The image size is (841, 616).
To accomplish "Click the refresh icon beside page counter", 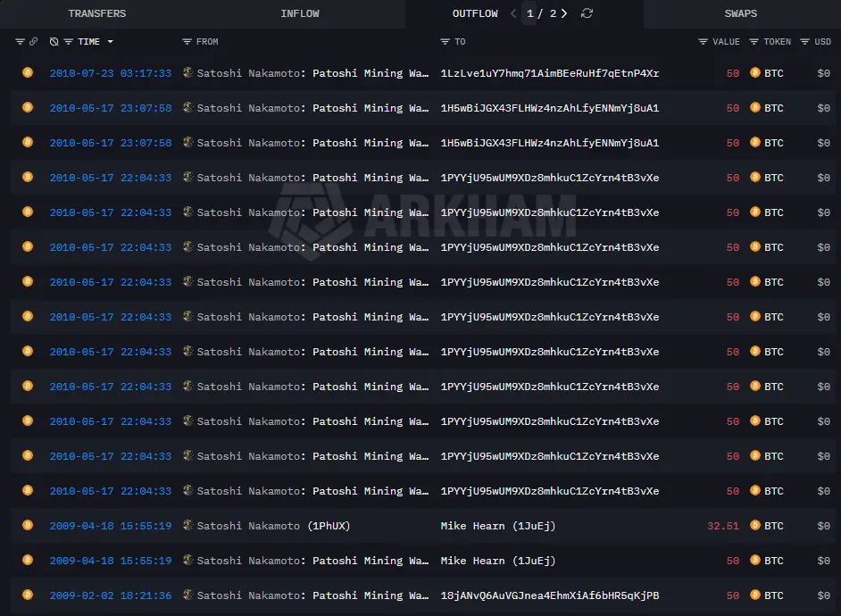I will [x=587, y=13].
